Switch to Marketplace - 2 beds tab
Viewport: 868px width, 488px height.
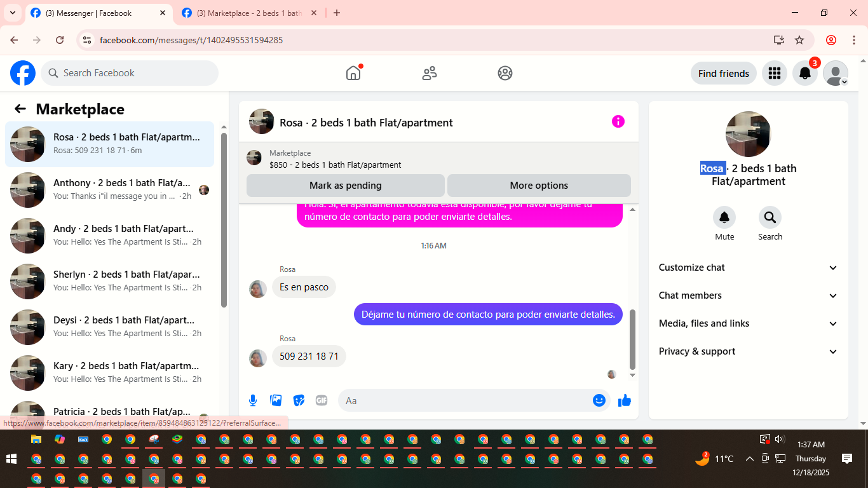[x=249, y=13]
